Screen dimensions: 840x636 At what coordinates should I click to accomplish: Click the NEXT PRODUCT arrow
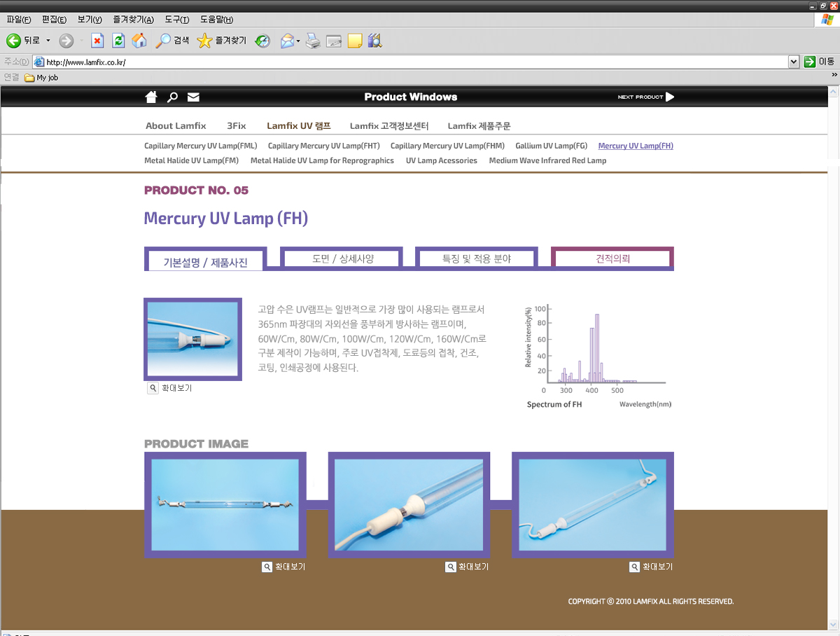pyautogui.click(x=669, y=97)
